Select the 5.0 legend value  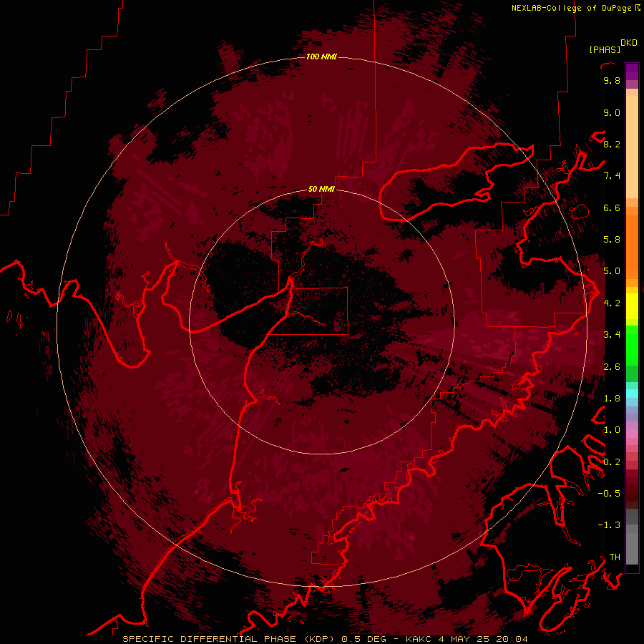612,271
